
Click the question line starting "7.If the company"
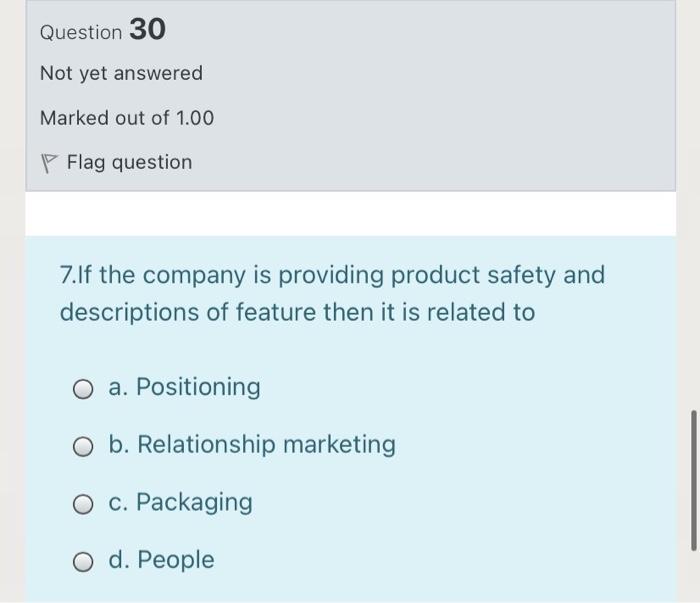332,275
